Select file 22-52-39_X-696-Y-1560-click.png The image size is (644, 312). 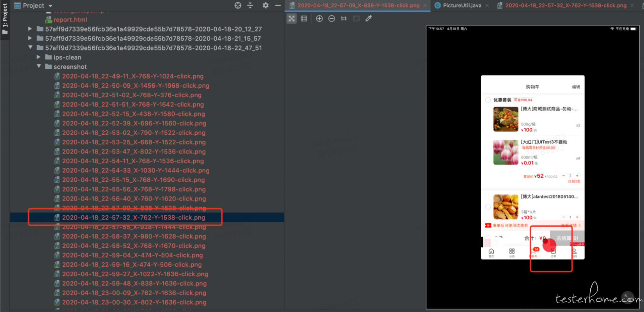(x=134, y=123)
